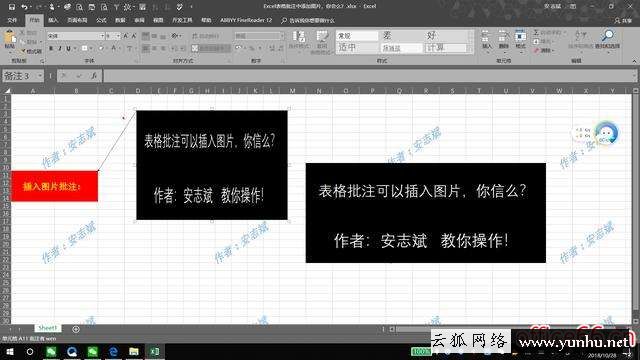The height and width of the screenshot is (360, 640).
Task: Switch to the 插入 Insert tab
Action: [x=53, y=20]
